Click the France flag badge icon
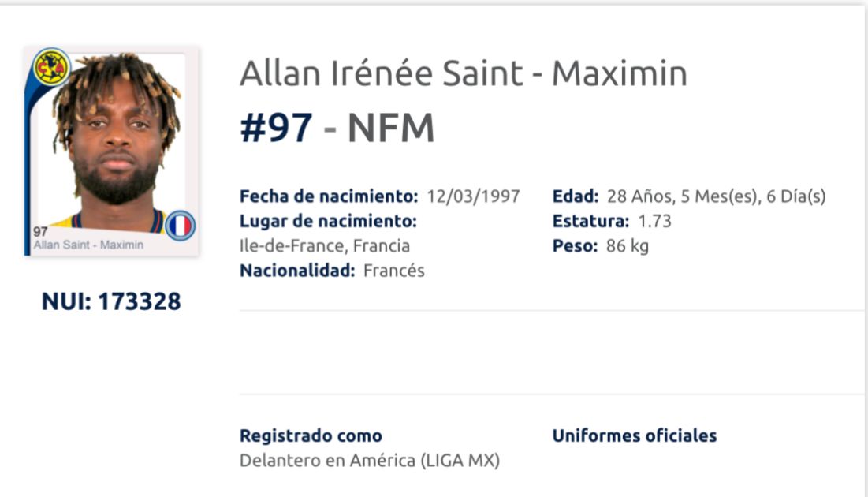The image size is (868, 497). 180,226
